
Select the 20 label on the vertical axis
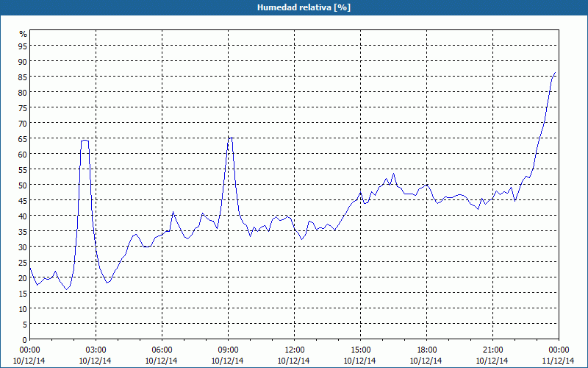click(x=24, y=278)
